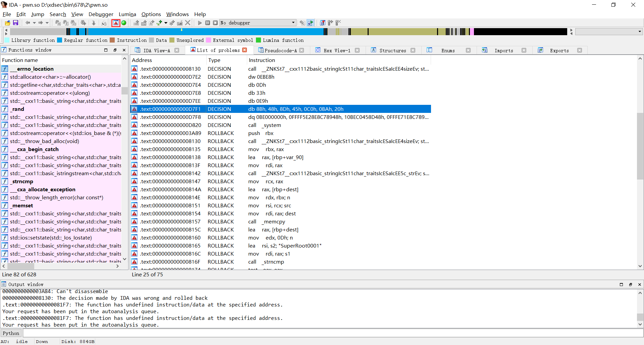Open the File menu

[x=7, y=14]
